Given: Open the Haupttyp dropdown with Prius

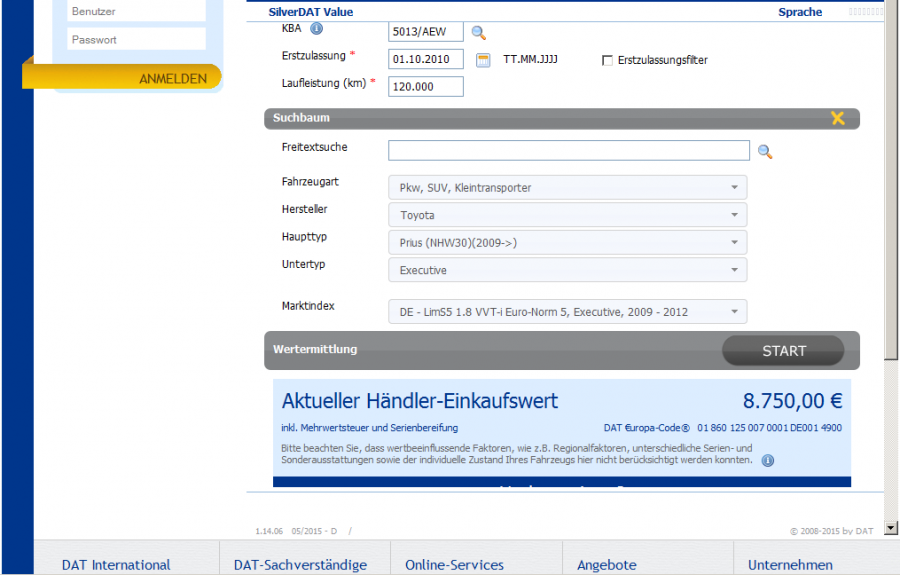Looking at the screenshot, I should pyautogui.click(x=567, y=243).
